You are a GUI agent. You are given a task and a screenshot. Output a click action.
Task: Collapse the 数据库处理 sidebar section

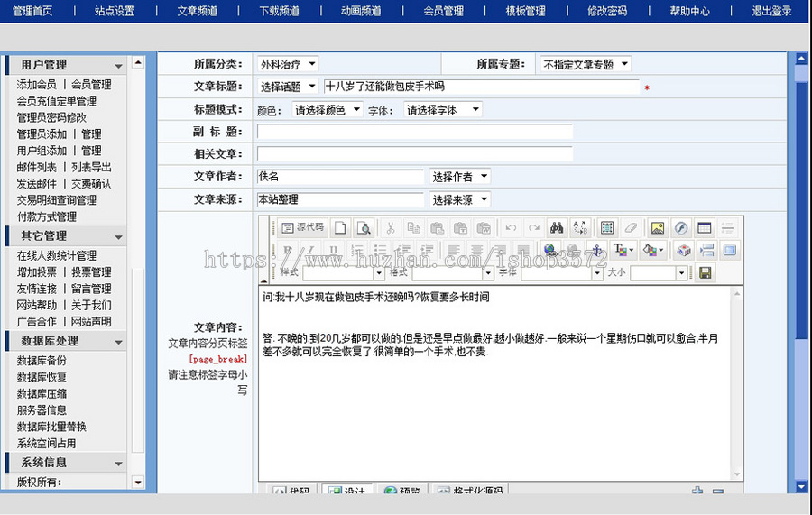(x=118, y=342)
